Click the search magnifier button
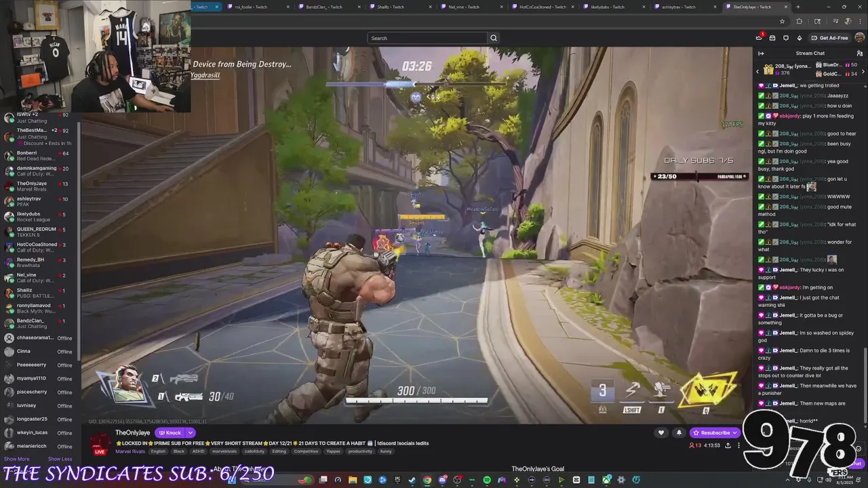Screen dimensions: 868x488 coord(494,38)
